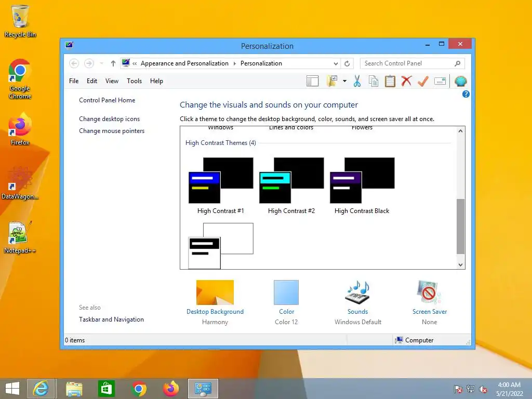Click the Google Chrome desktop shortcut

[x=20, y=79]
